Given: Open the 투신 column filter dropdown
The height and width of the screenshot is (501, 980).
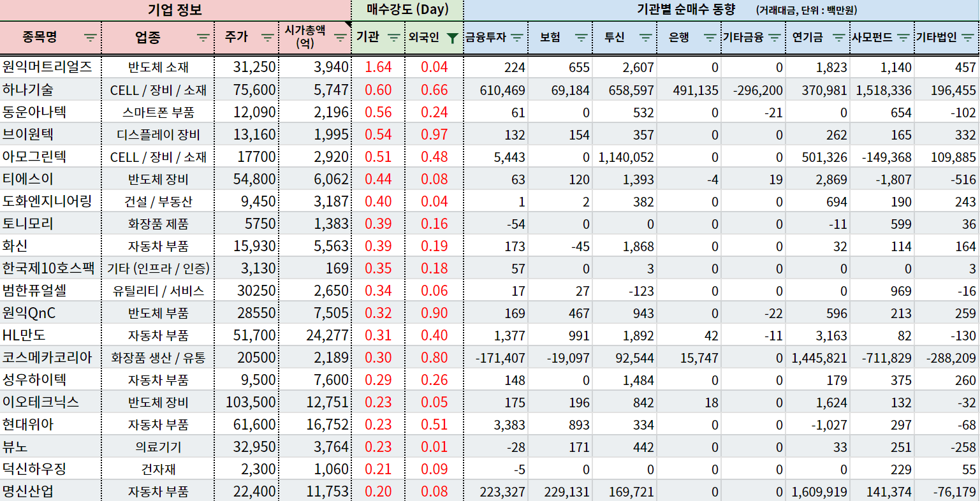Looking at the screenshot, I should click(646, 38).
